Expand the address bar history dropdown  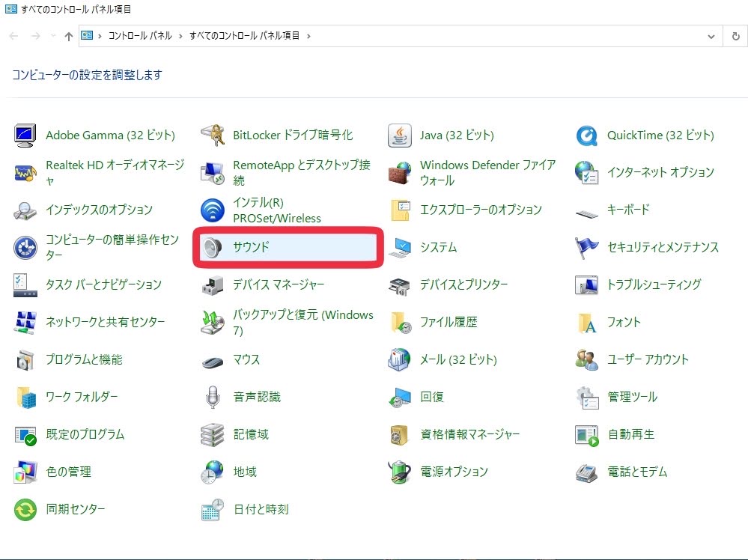(x=711, y=36)
